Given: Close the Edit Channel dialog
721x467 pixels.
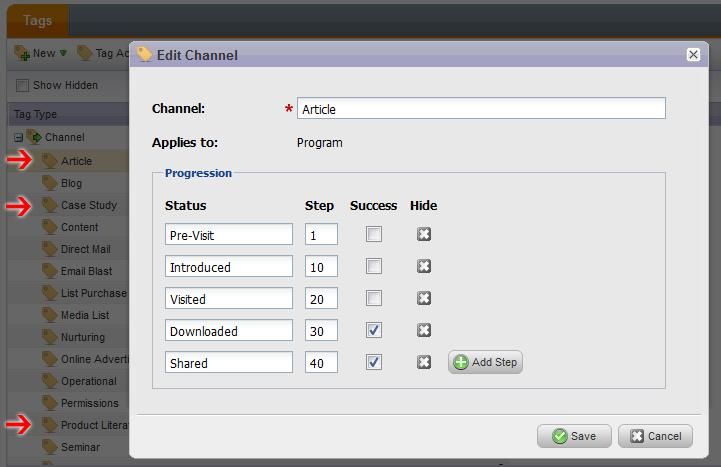Looking at the screenshot, I should point(693,55).
